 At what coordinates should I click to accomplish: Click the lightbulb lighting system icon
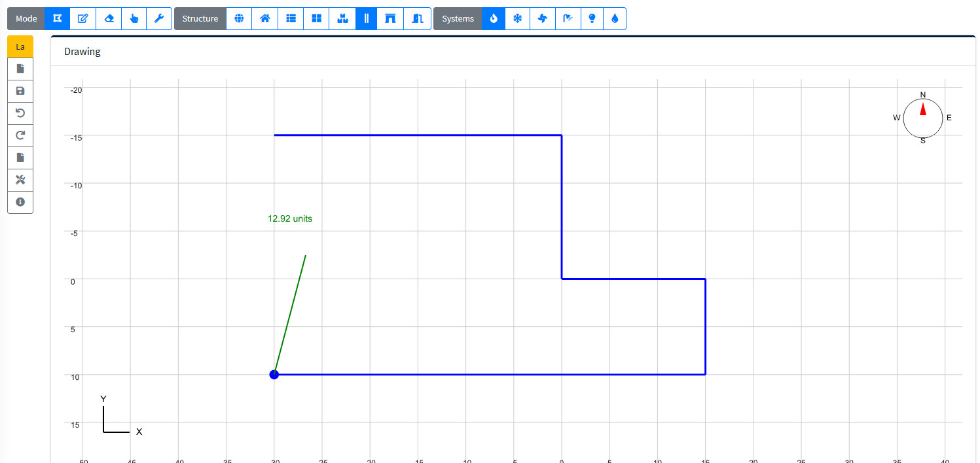pyautogui.click(x=592, y=18)
